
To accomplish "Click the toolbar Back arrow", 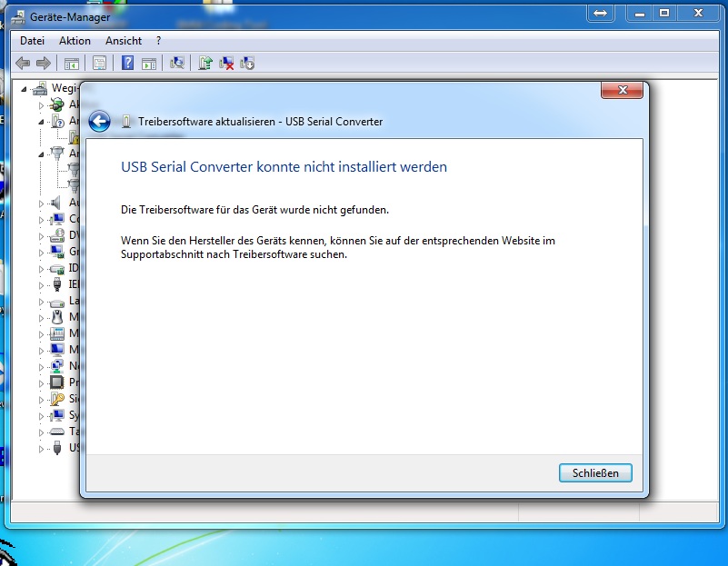I will pos(23,63).
